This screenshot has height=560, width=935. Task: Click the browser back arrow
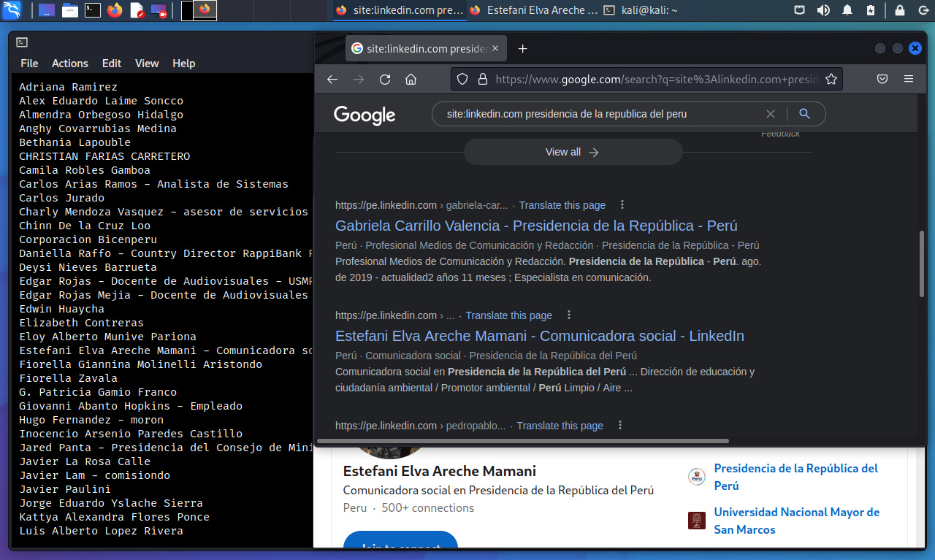click(332, 80)
